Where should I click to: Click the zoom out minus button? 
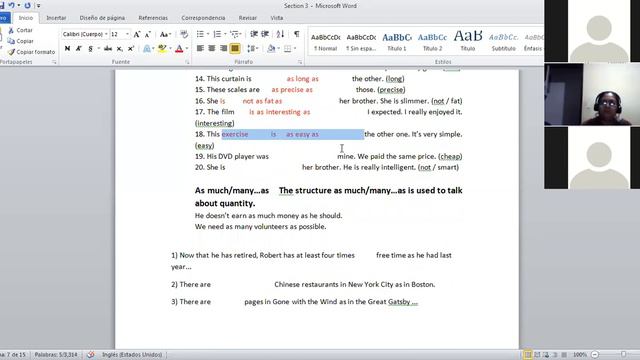595,355
